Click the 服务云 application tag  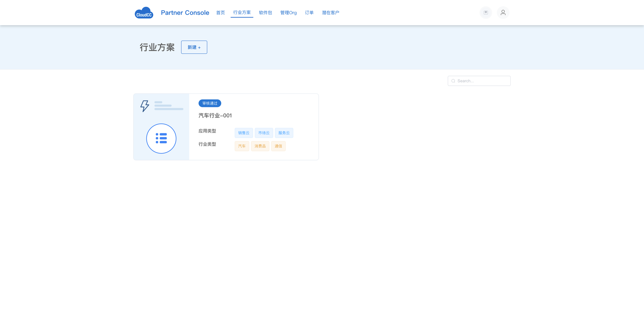click(284, 133)
